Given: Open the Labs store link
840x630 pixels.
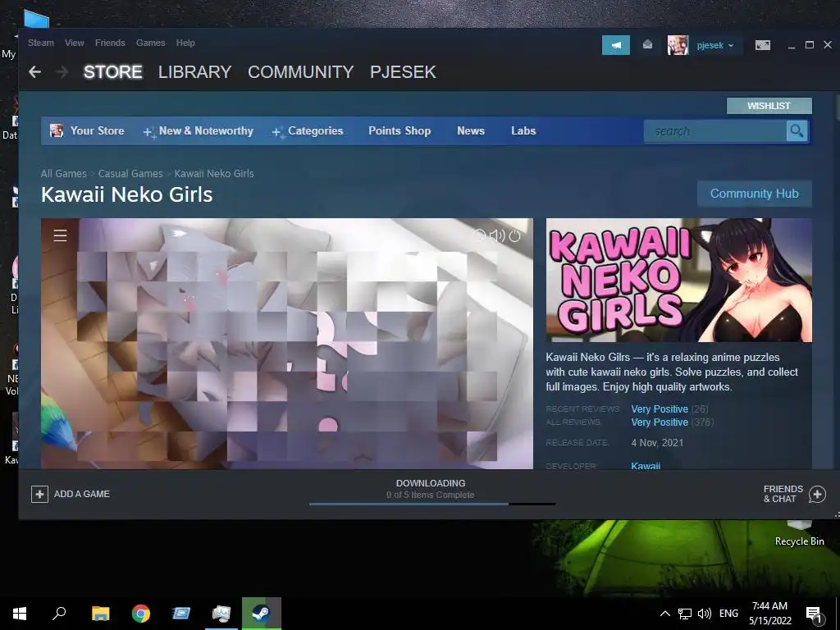Looking at the screenshot, I should (x=523, y=131).
